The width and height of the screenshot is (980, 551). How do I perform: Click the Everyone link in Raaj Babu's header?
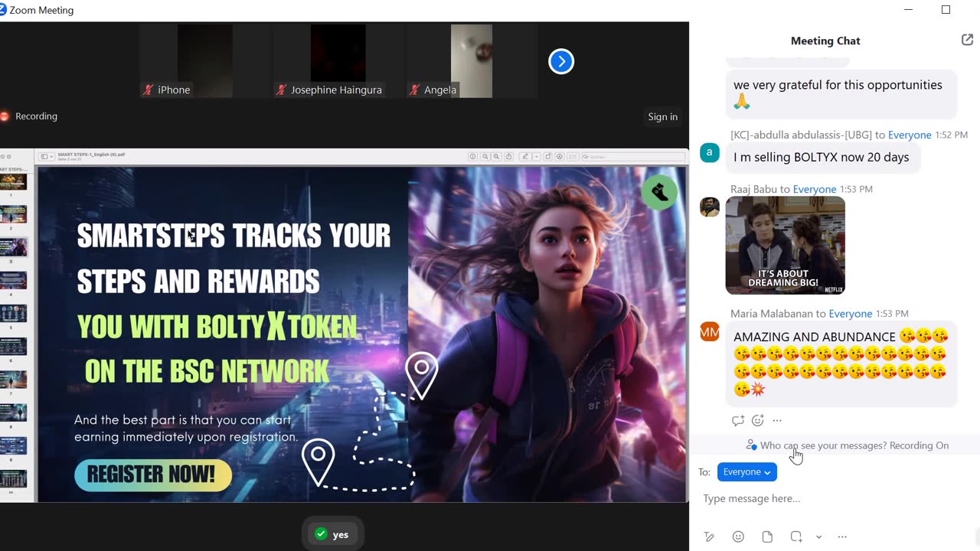tap(815, 189)
